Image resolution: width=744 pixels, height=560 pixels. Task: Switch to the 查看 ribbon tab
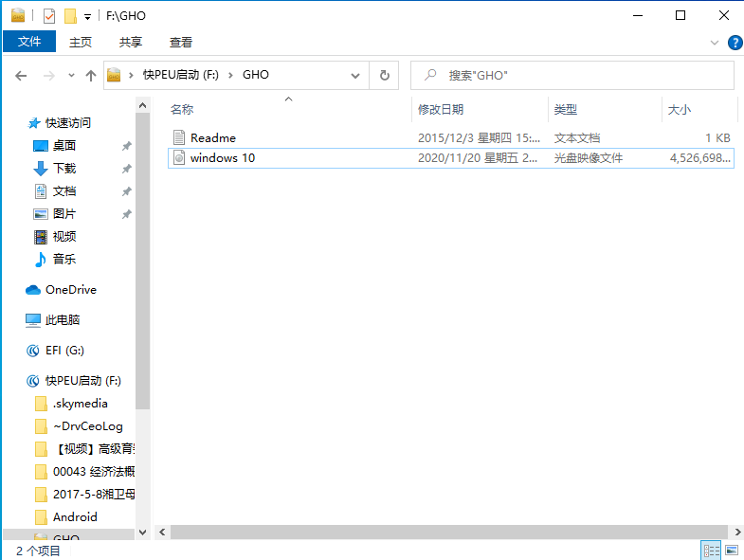coord(181,42)
